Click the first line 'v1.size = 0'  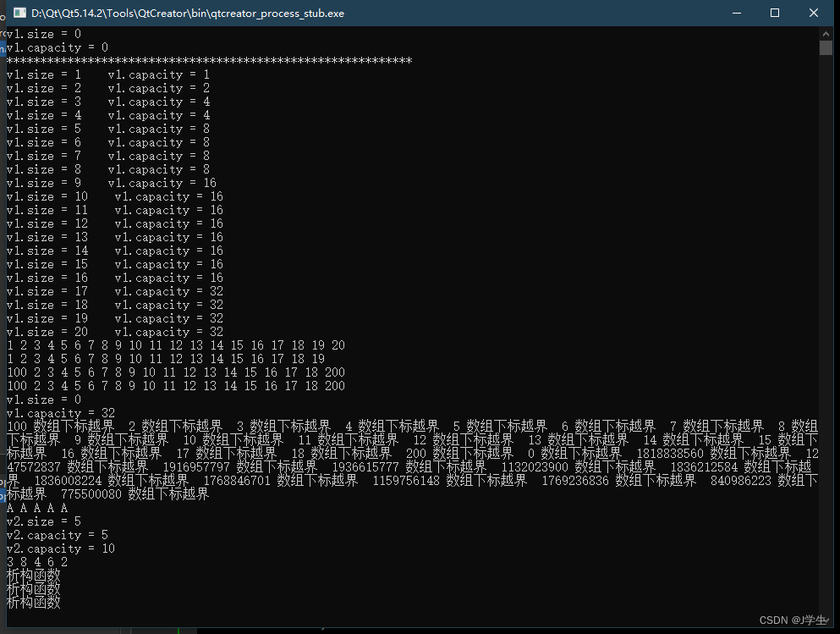point(44,35)
